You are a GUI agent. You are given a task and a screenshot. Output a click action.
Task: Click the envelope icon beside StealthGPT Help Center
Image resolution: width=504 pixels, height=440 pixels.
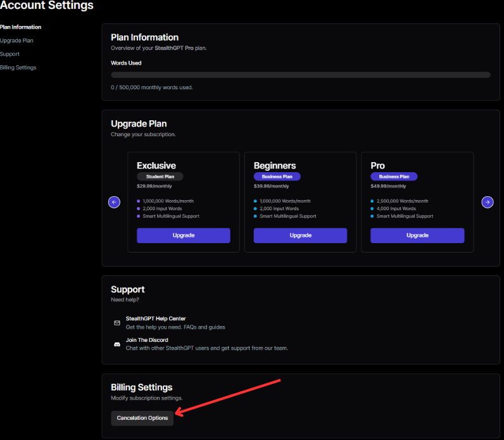click(117, 323)
